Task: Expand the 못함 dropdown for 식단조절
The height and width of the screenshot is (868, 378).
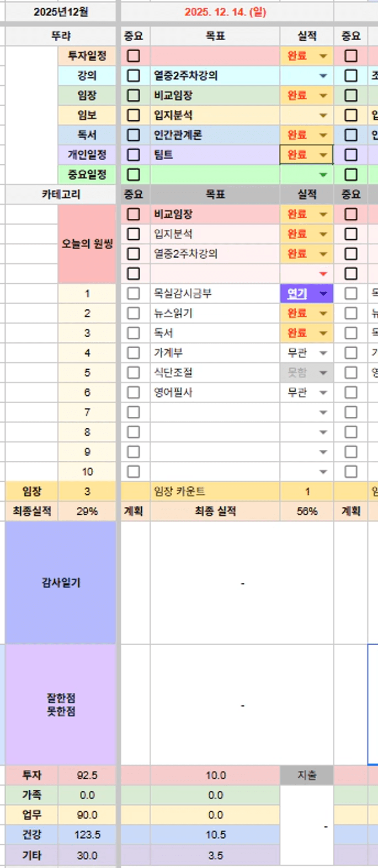Action: tap(323, 373)
